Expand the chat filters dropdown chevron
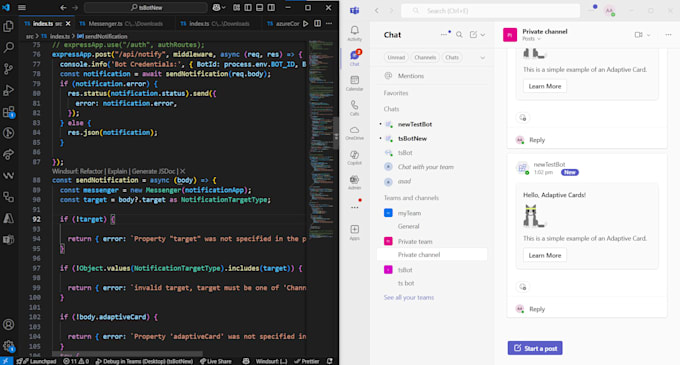This screenshot has width=680, height=365. (482, 57)
